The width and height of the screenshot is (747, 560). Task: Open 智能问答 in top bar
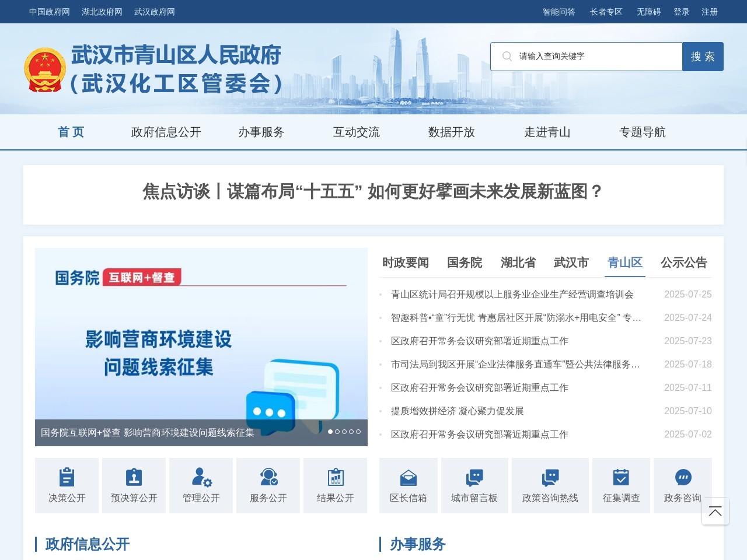coord(559,12)
